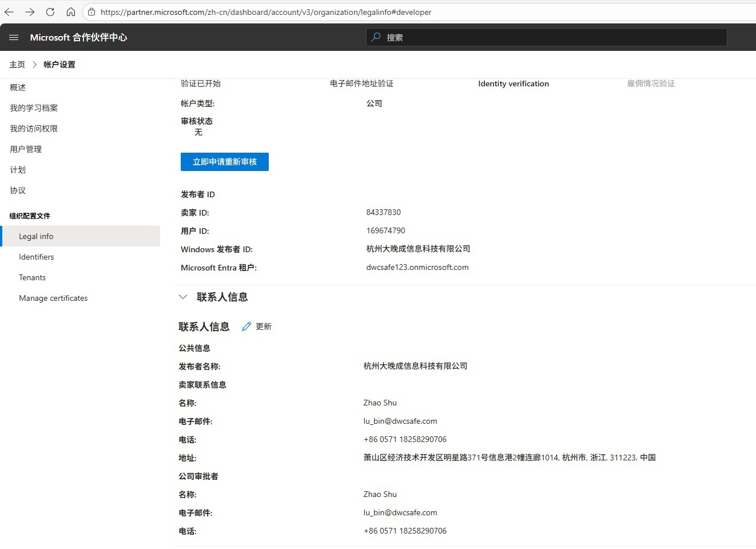756x549 pixels.
Task: Focus the browser address bar URL
Action: pyautogui.click(x=266, y=12)
